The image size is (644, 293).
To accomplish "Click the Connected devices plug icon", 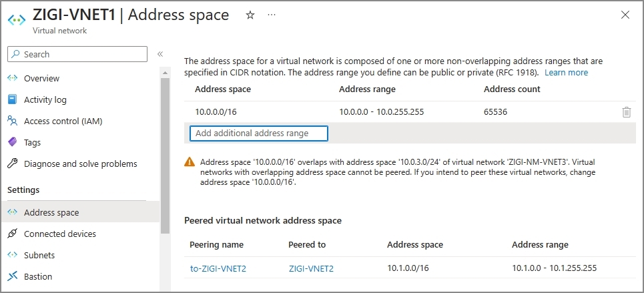I will [13, 234].
